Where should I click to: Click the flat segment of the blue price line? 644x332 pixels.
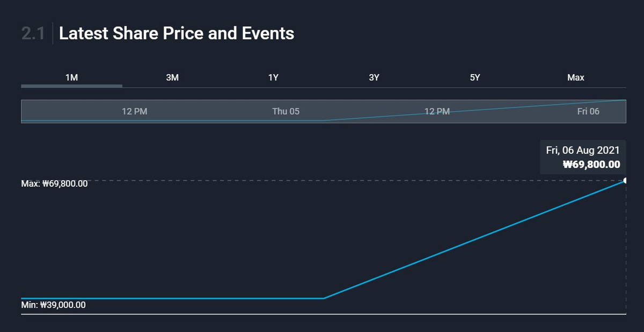(172, 298)
